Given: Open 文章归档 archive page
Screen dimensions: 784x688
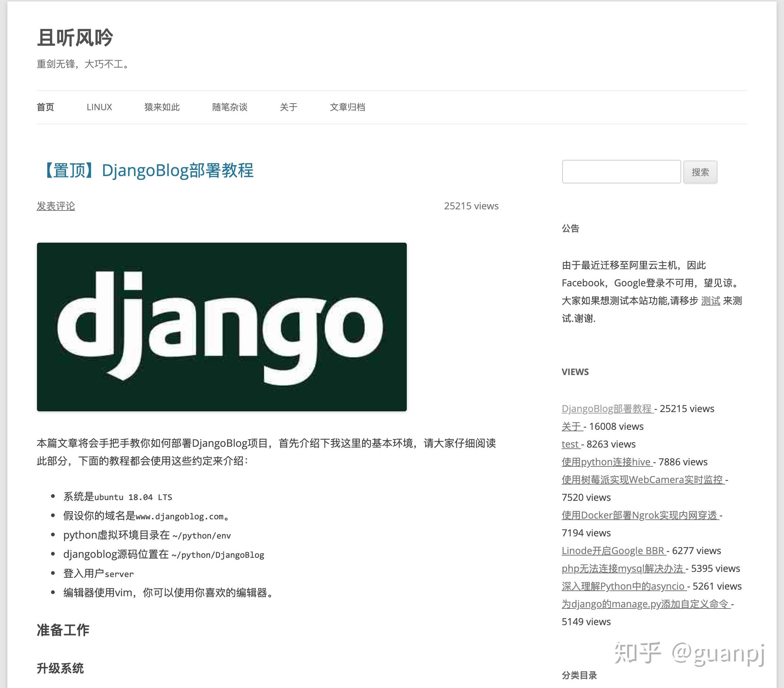Looking at the screenshot, I should pos(347,107).
